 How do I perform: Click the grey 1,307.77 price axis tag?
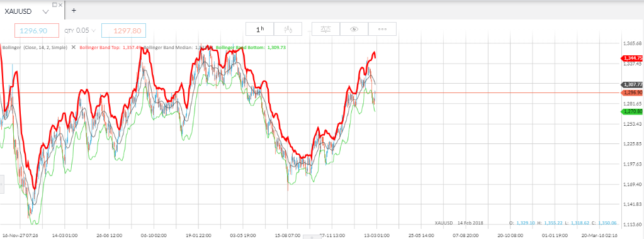click(631, 85)
